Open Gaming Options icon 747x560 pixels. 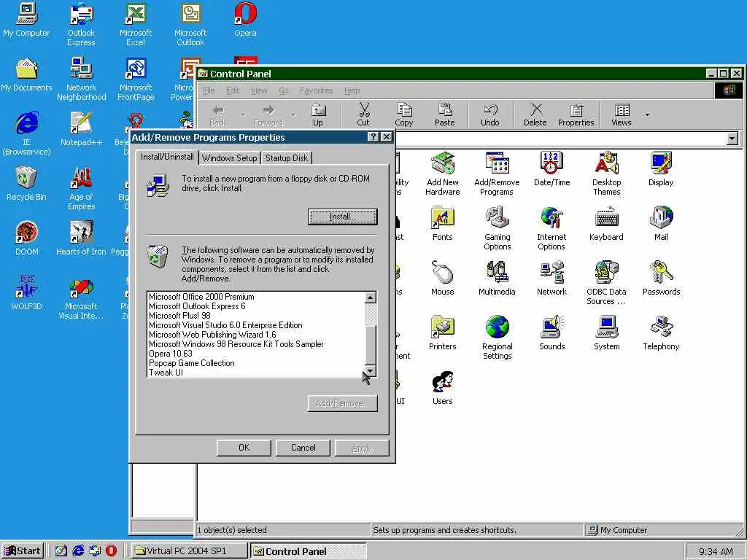click(497, 228)
